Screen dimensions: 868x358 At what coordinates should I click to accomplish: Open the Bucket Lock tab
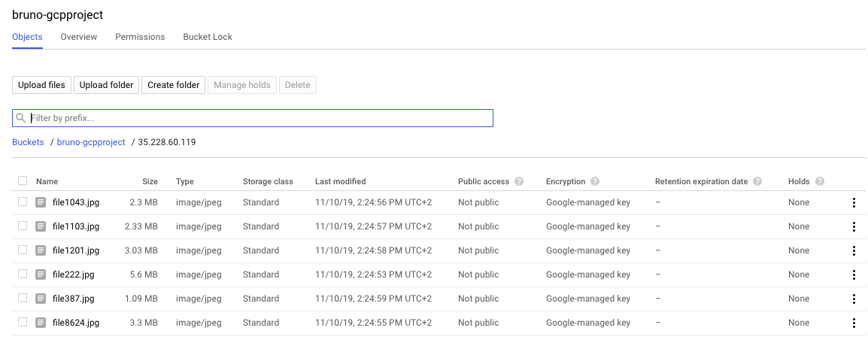coord(208,37)
